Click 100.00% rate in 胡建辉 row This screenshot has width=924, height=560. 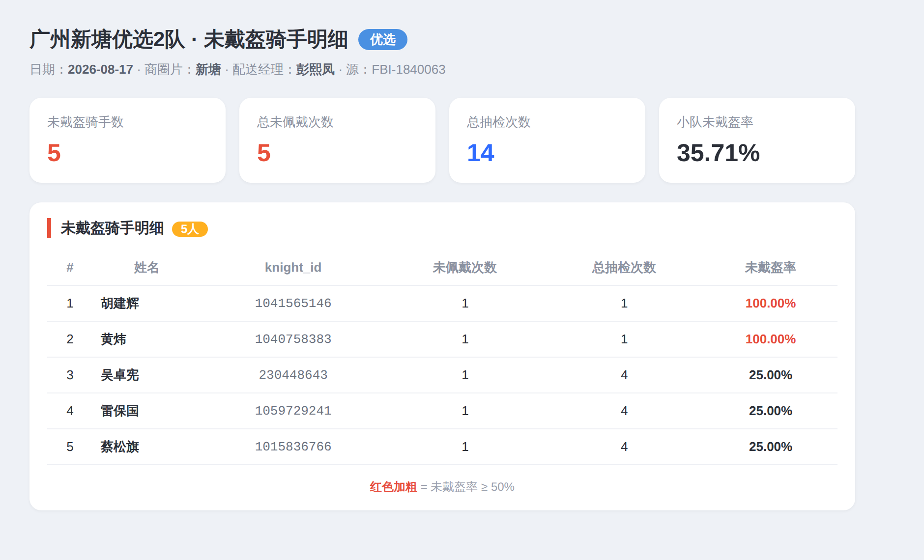click(770, 304)
